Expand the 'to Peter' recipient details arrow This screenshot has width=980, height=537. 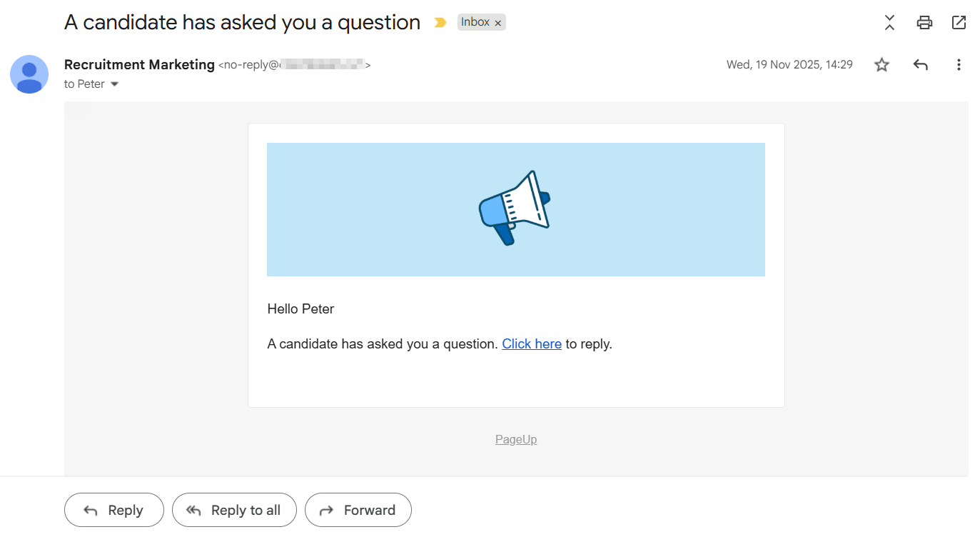[x=114, y=84]
